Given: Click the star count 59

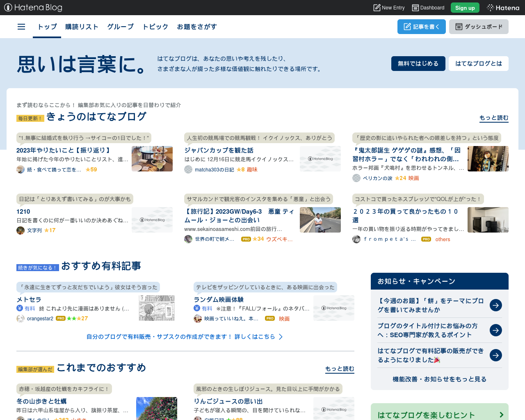Looking at the screenshot, I should click(91, 169).
